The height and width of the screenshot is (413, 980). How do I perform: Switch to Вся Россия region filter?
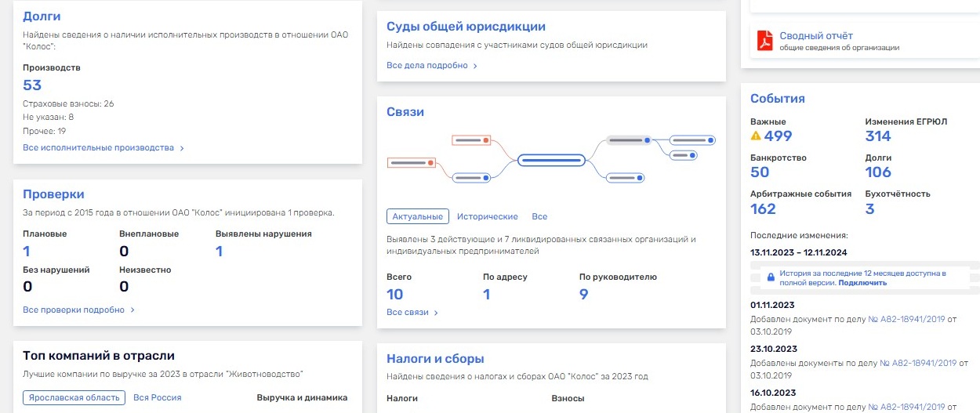pyautogui.click(x=158, y=397)
